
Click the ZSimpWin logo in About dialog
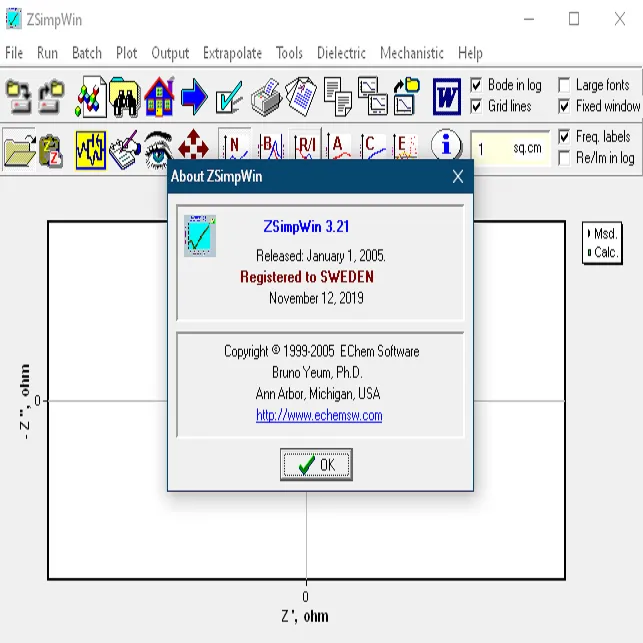pos(200,236)
